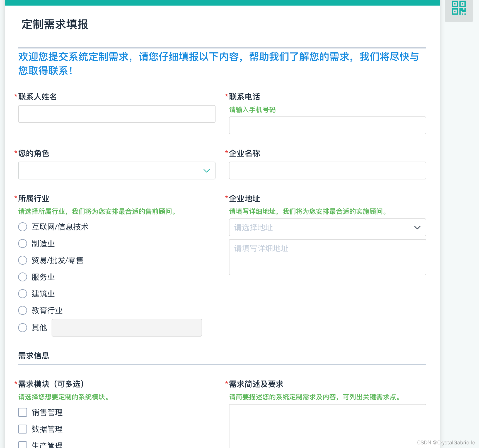Choose 贸易/批发/零售 as your industry
Viewport: 479px width, 448px height.
coord(23,260)
